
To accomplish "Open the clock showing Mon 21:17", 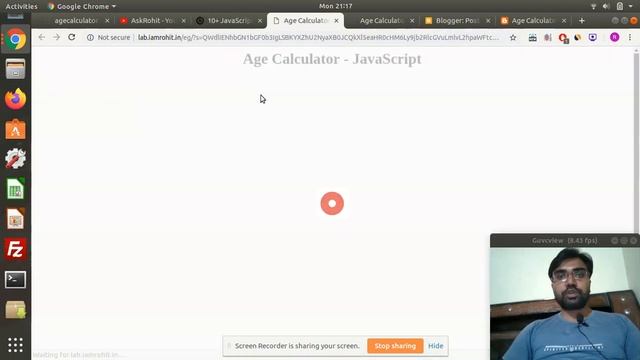I will [x=336, y=6].
